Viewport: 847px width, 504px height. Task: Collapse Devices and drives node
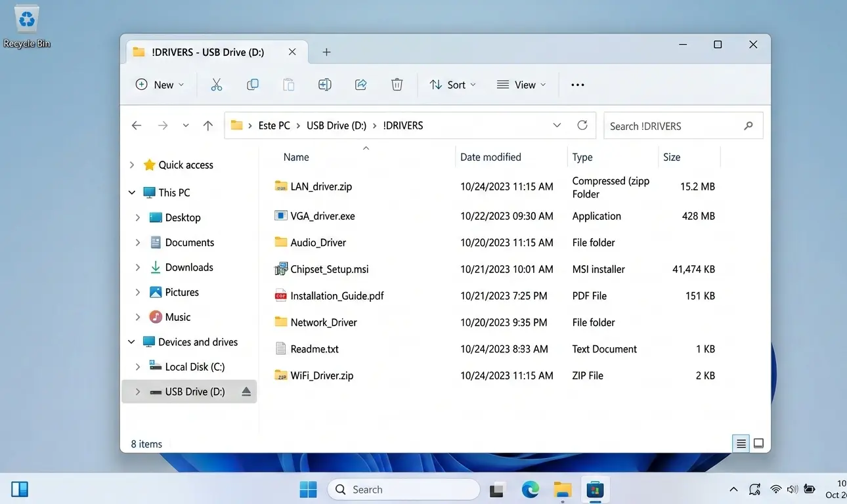131,342
